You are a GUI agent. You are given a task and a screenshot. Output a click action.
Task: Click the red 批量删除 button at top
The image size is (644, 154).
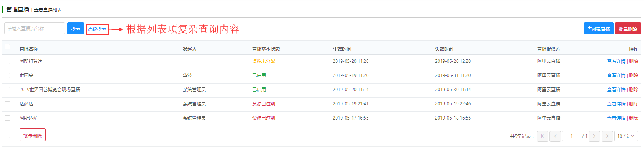pyautogui.click(x=628, y=29)
